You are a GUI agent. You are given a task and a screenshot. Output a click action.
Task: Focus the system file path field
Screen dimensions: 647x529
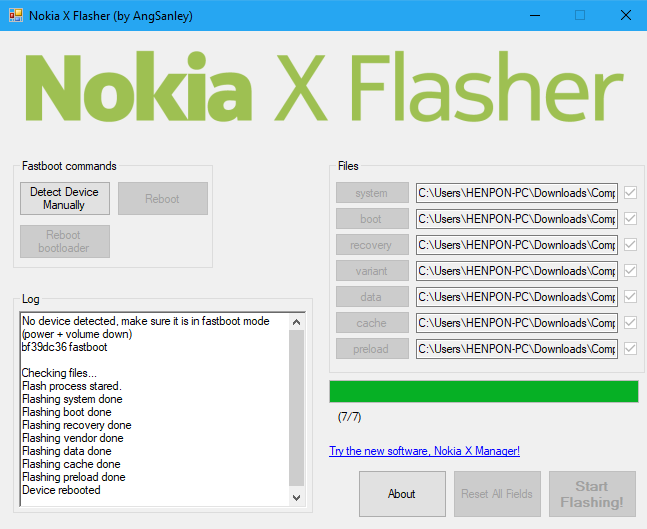pyautogui.click(x=517, y=193)
